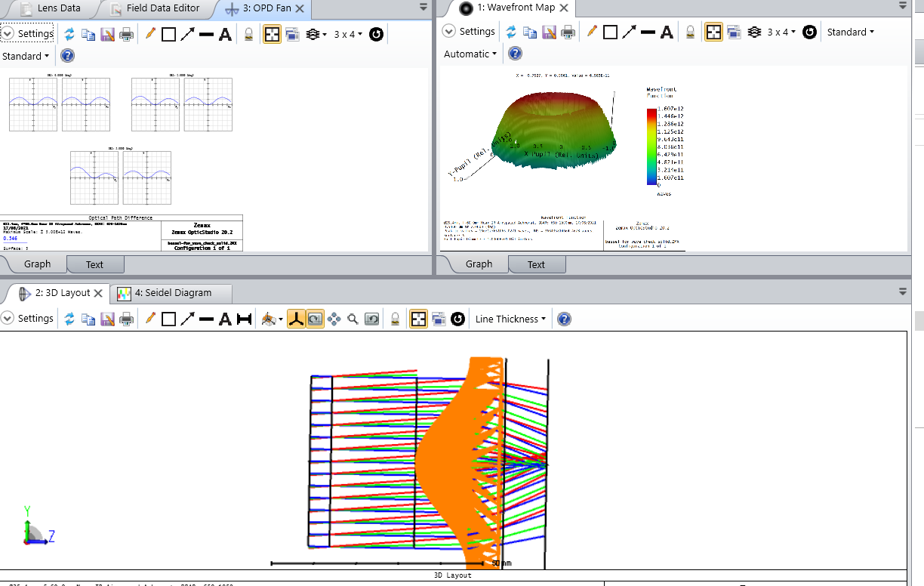The height and width of the screenshot is (586, 924).
Task: Open the Automatic scale dropdown
Action: [471, 54]
